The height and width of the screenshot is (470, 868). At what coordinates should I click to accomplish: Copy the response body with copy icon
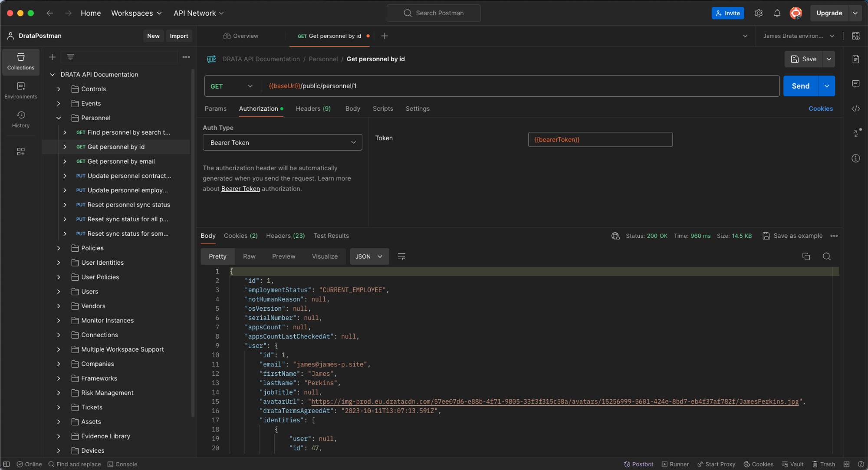[x=806, y=256]
